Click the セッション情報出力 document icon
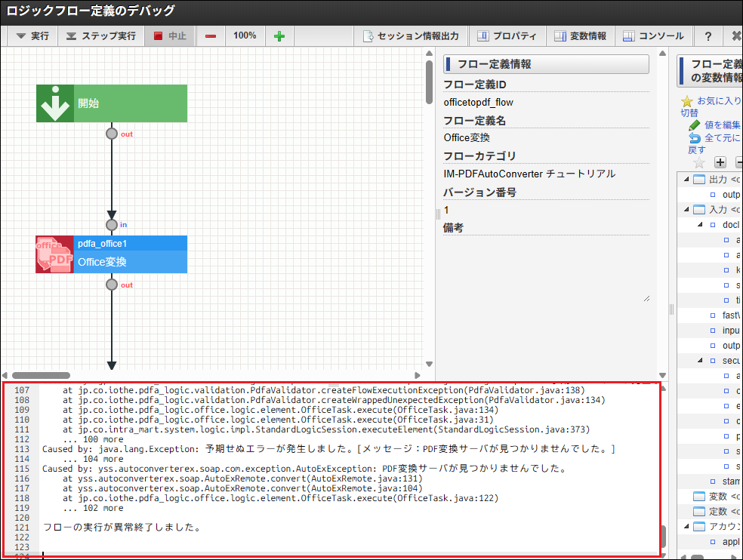The width and height of the screenshot is (743, 560). [x=368, y=36]
